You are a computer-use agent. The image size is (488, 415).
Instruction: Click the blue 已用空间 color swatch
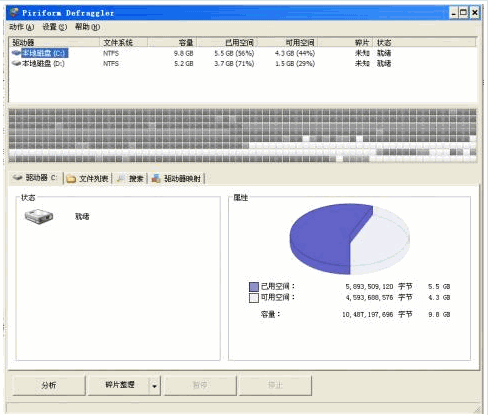coord(254,287)
